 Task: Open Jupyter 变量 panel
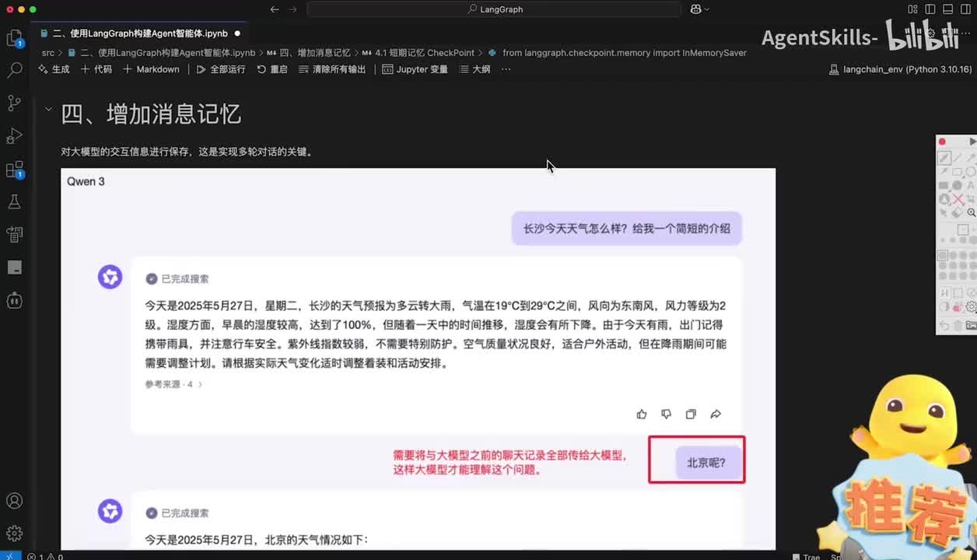[415, 69]
